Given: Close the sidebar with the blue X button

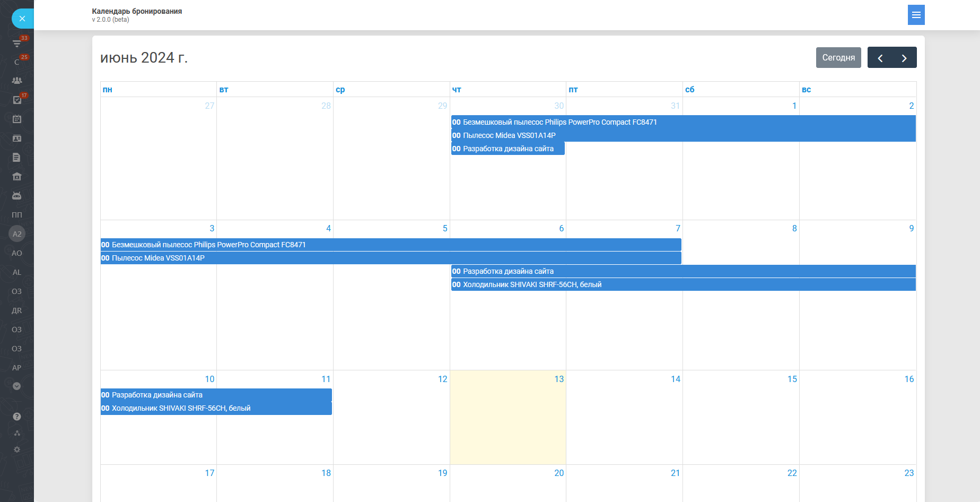Looking at the screenshot, I should [x=22, y=19].
